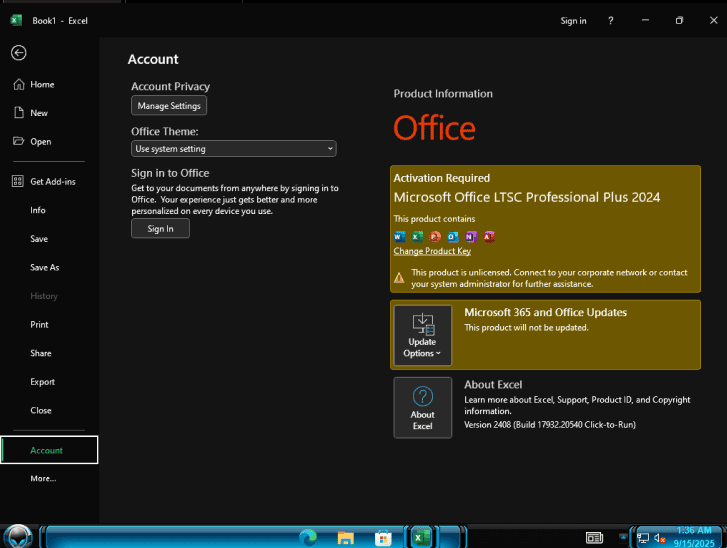Screen dimensions: 727x548
Task: Select the Save As menu item
Action: tap(44, 268)
